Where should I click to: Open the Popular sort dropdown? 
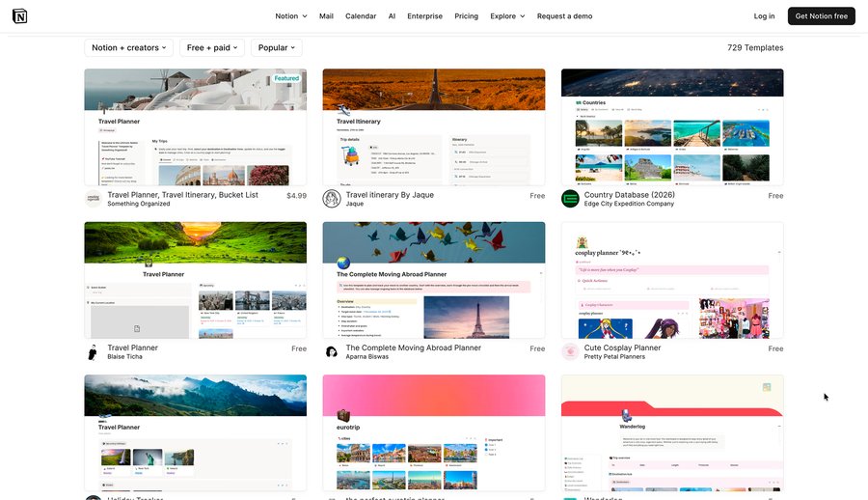click(x=277, y=47)
